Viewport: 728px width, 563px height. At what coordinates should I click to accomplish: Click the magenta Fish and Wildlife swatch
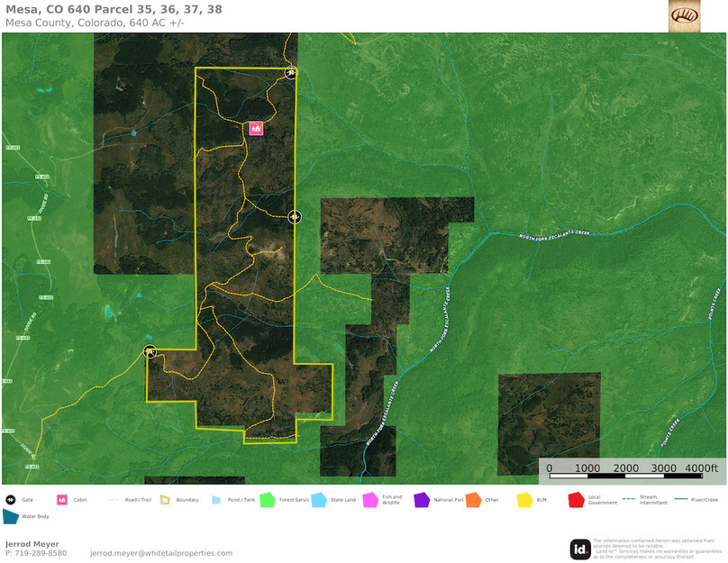[x=369, y=499]
